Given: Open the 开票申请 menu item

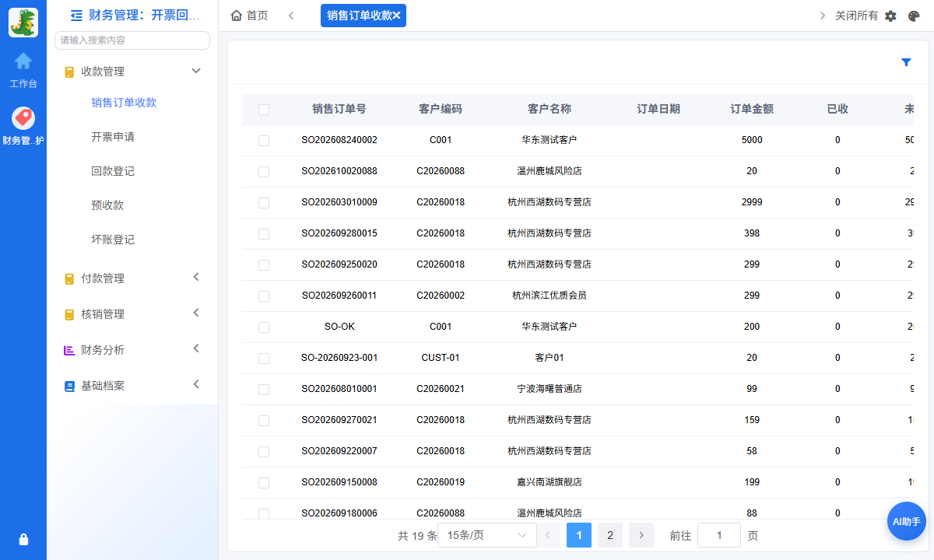Looking at the screenshot, I should pos(113,137).
